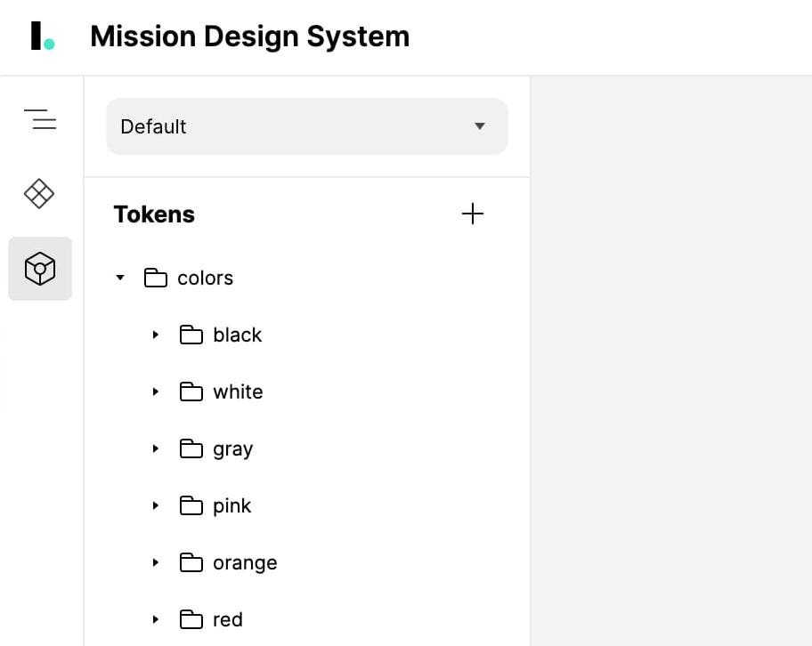Collapse the colors folder arrow
Viewport: 812px width, 646px height.
pos(120,278)
